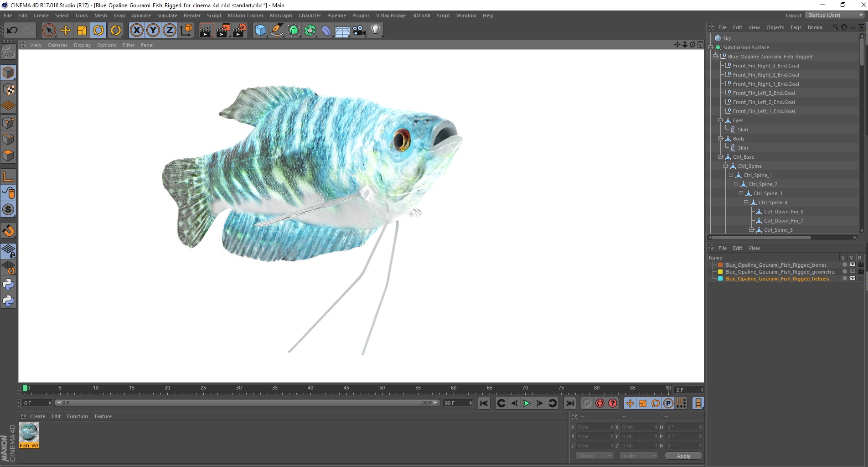868x467 pixels.
Task: Switch to Texture mode icon
Action: click(8, 89)
